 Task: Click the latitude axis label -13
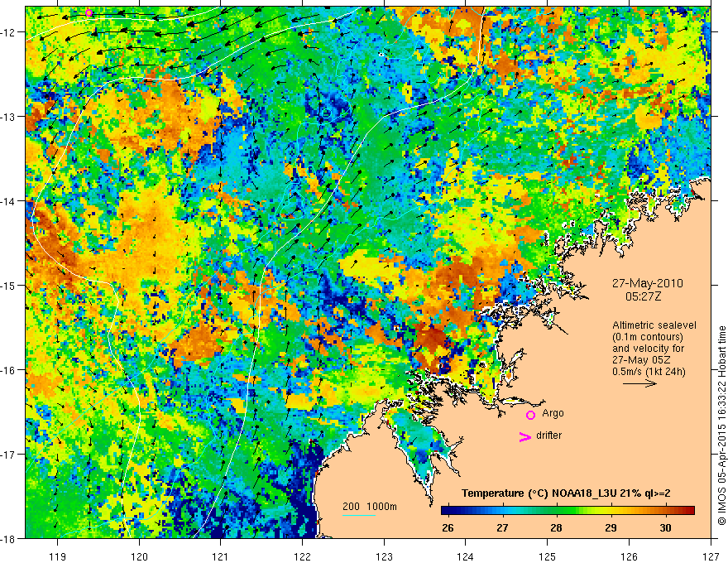[x=10, y=117]
